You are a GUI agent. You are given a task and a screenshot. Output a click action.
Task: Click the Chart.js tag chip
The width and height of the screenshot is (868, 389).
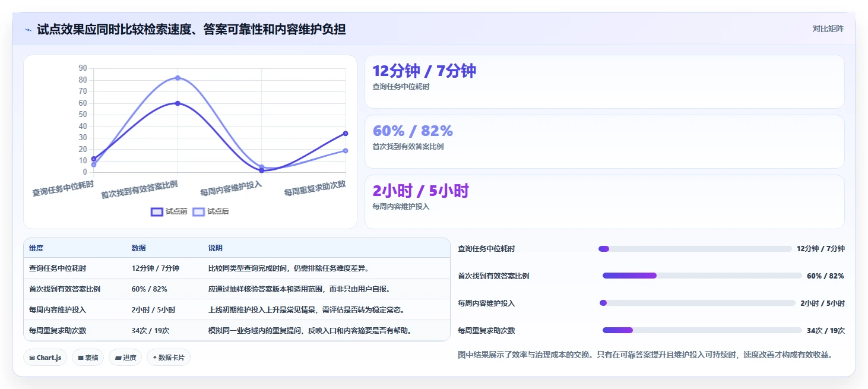[45, 358]
